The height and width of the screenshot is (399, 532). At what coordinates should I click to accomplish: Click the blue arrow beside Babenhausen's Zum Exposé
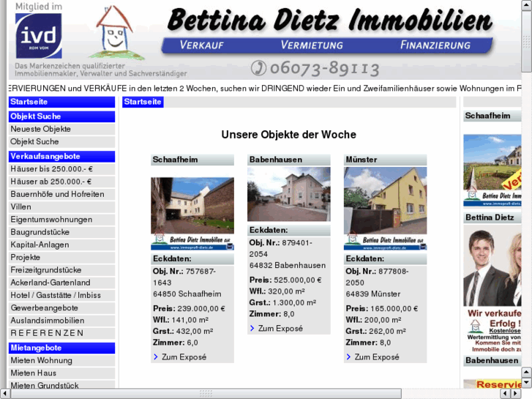point(252,329)
